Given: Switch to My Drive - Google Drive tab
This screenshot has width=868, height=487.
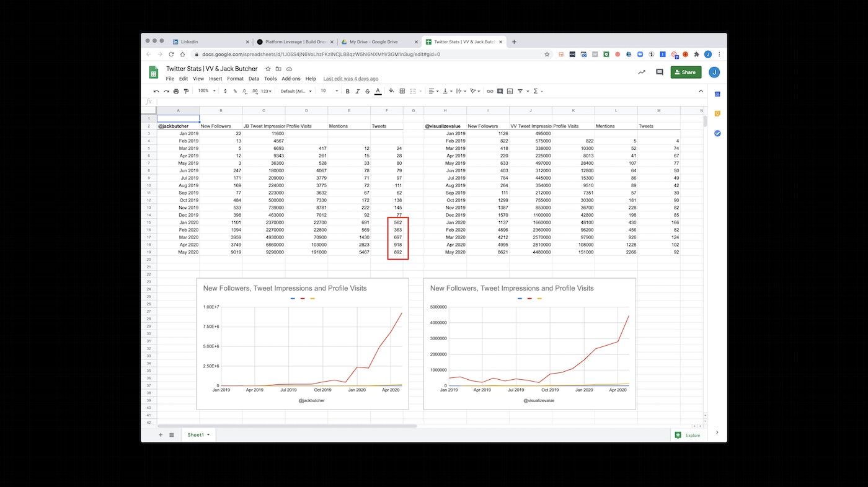Looking at the screenshot, I should pos(378,42).
